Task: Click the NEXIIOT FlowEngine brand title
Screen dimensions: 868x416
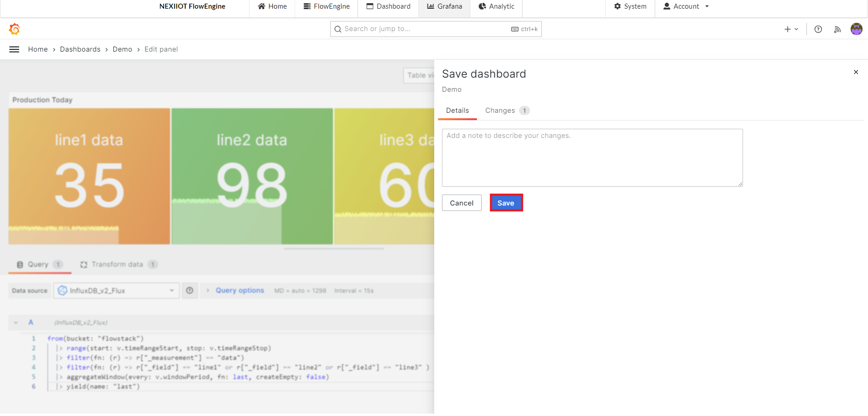Action: [x=192, y=6]
